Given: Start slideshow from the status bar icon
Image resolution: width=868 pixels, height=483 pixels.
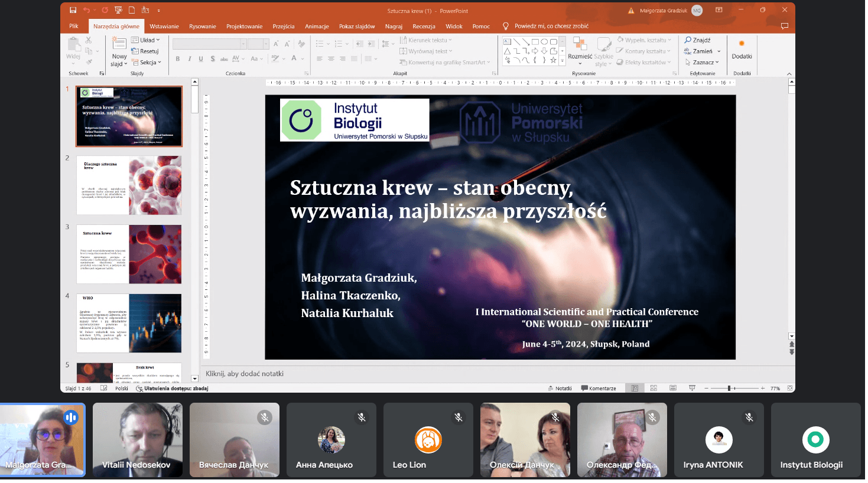Looking at the screenshot, I should click(x=692, y=389).
